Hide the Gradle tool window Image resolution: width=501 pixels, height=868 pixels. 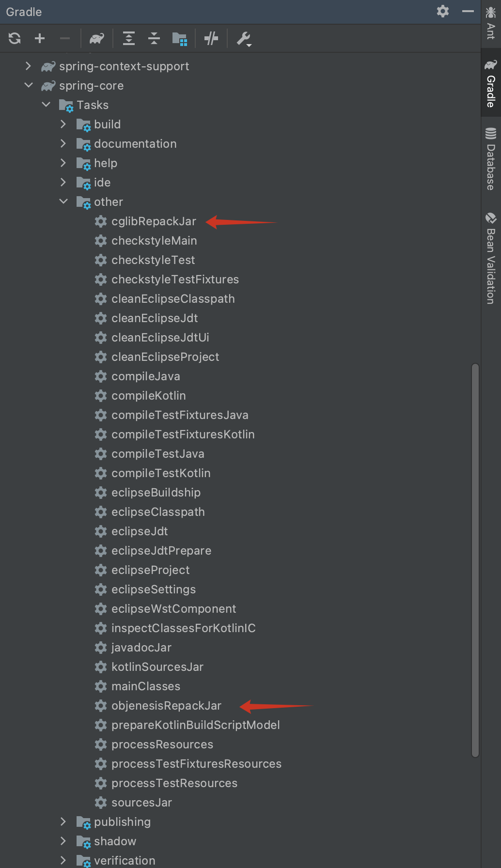(x=468, y=11)
